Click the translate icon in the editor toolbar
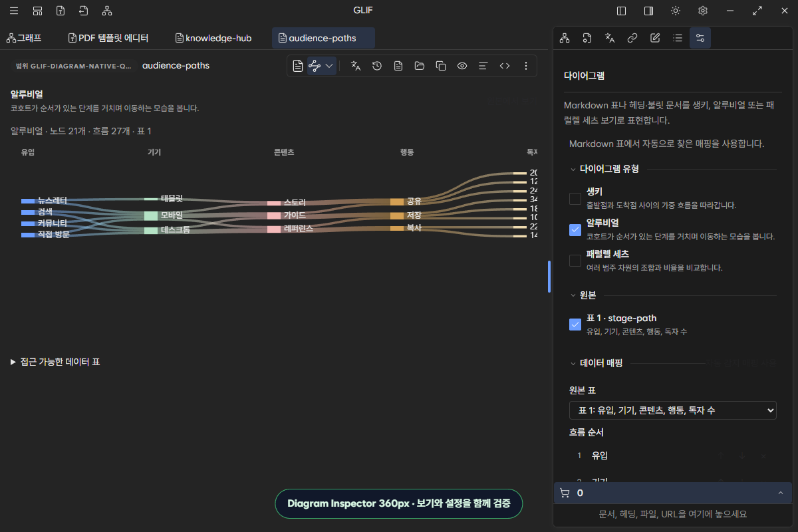 356,66
